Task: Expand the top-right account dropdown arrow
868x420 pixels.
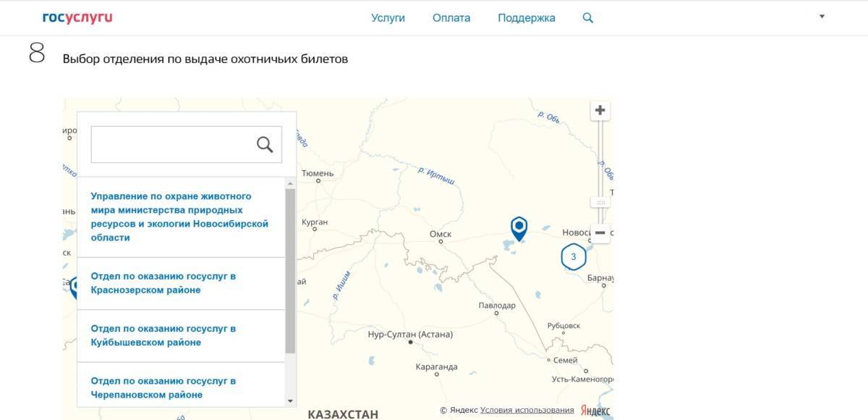Action: click(x=822, y=17)
